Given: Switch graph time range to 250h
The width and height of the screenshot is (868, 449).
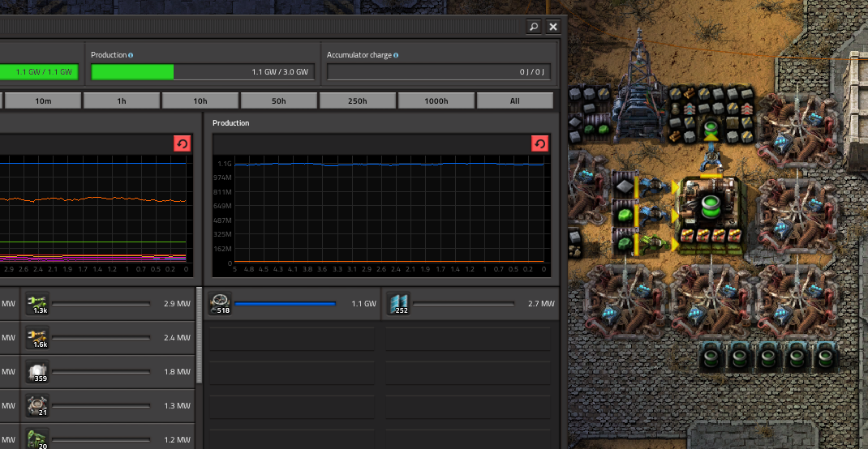Looking at the screenshot, I should coord(357,100).
